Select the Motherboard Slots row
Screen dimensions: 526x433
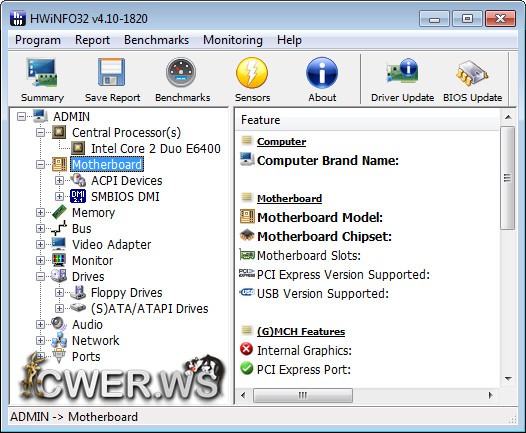click(309, 256)
